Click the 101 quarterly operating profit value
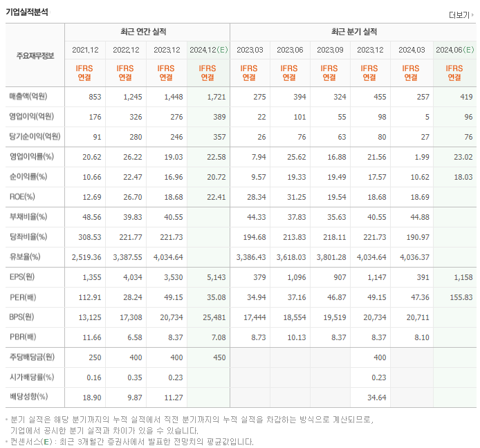Viewport: 480px width, 448px height. [299, 117]
